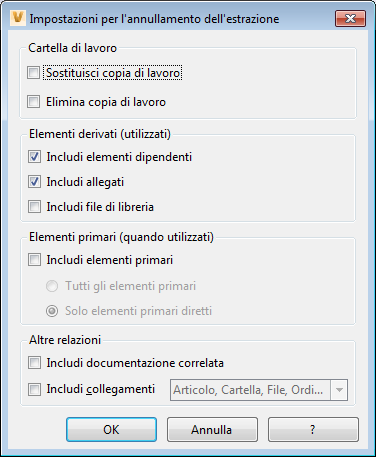Click the Annulla button
This screenshot has width=376, height=457.
[212, 430]
